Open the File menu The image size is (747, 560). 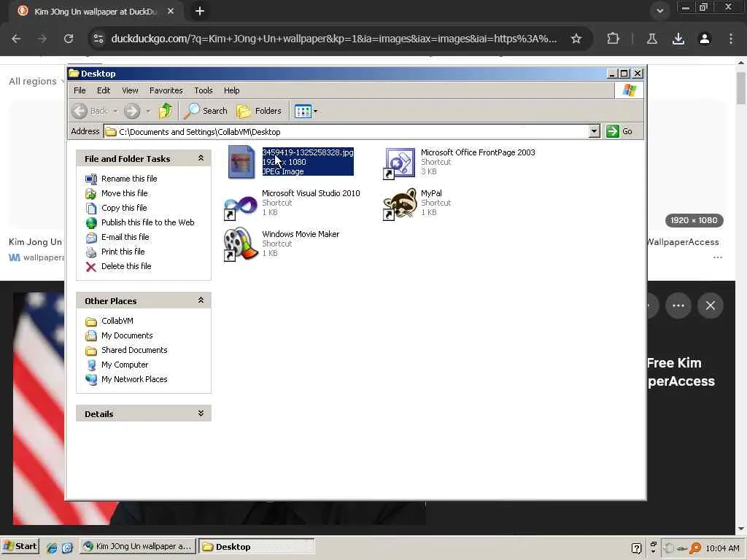coord(80,90)
